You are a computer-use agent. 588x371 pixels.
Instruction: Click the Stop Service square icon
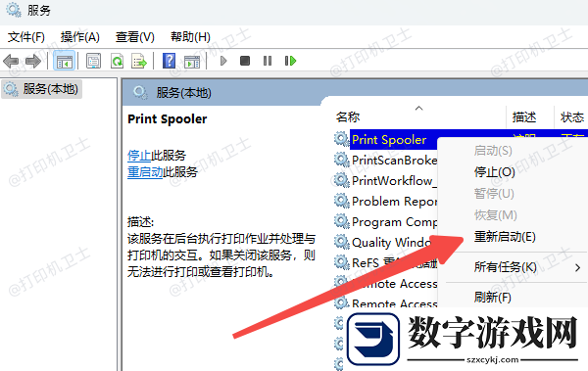[x=245, y=61]
